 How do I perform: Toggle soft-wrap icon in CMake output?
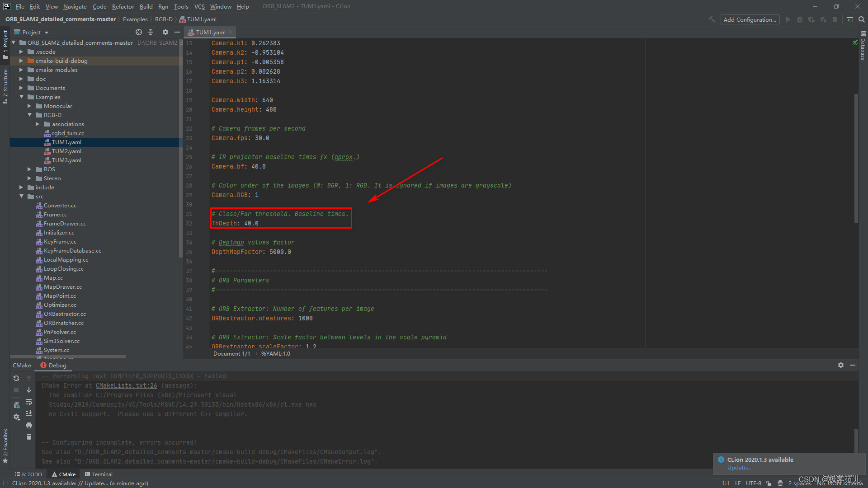pos(29,402)
